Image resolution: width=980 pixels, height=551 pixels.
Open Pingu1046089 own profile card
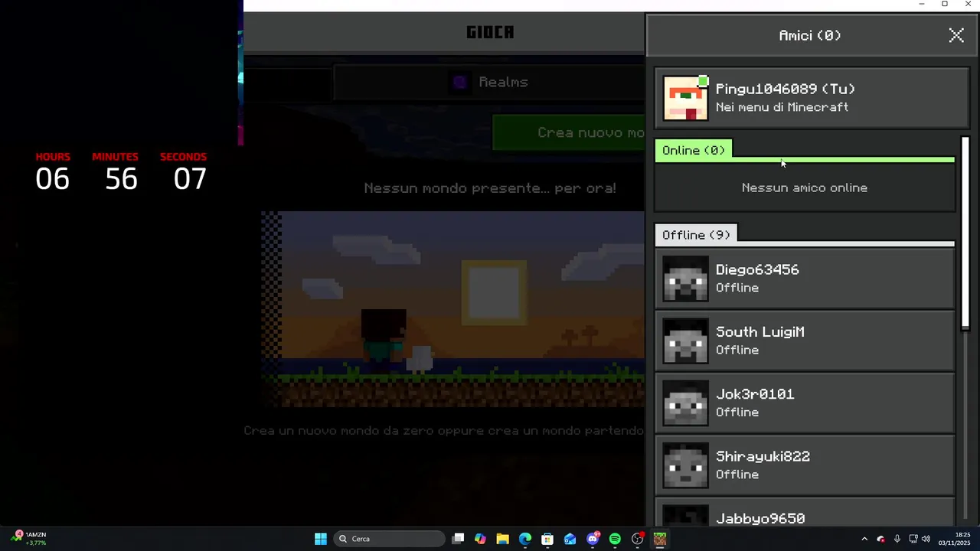point(812,98)
